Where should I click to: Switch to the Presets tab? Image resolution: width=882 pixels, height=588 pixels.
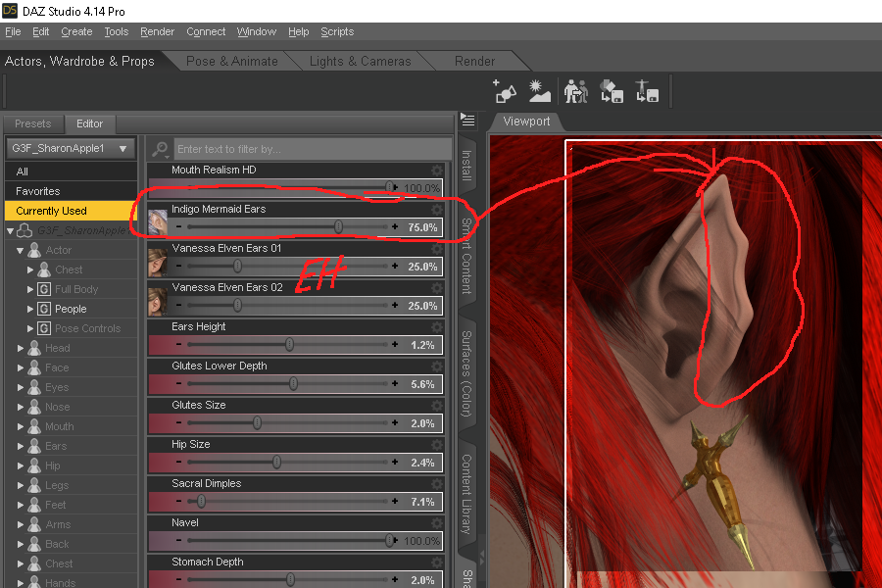coord(32,123)
